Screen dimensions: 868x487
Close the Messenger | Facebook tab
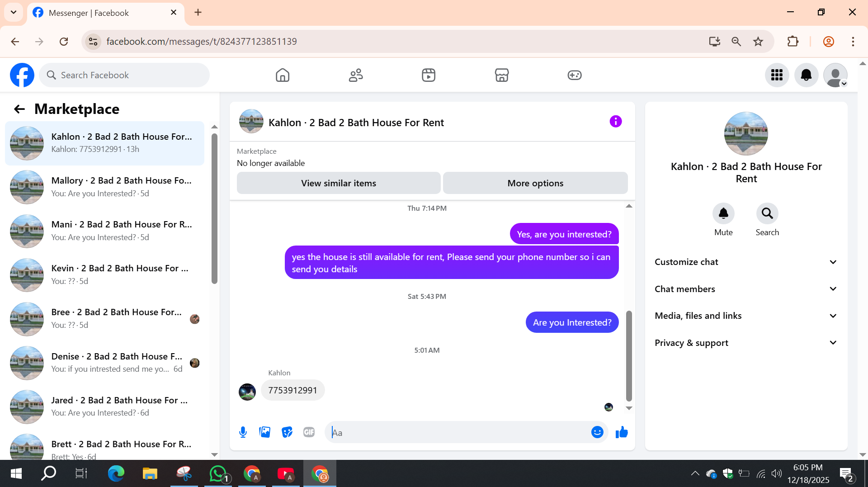tap(174, 12)
